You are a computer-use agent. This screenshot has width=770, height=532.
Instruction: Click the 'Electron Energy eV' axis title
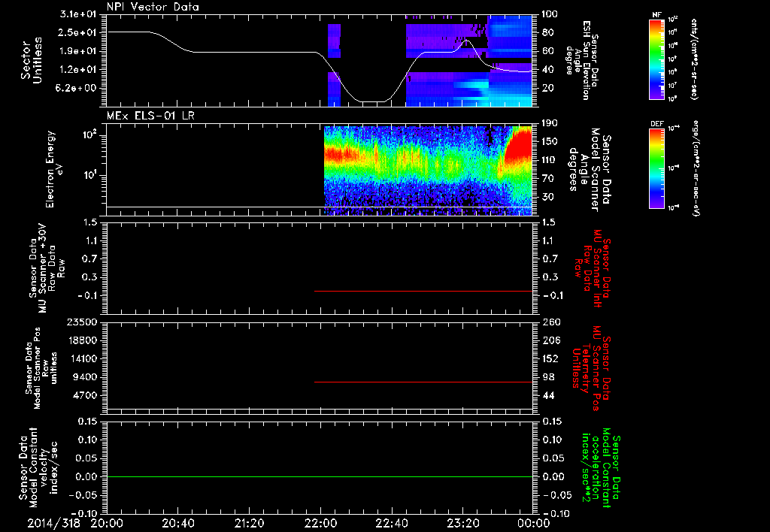pos(54,169)
